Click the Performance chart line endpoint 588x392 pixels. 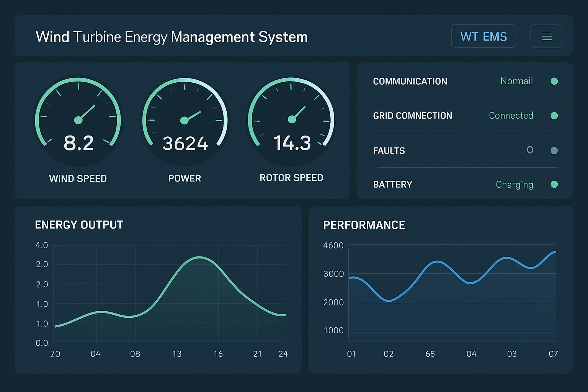coord(555,252)
